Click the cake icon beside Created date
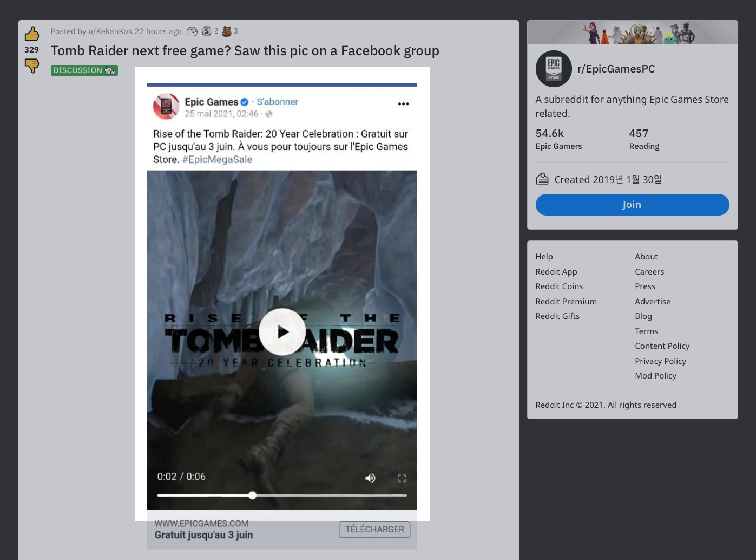 click(x=542, y=179)
